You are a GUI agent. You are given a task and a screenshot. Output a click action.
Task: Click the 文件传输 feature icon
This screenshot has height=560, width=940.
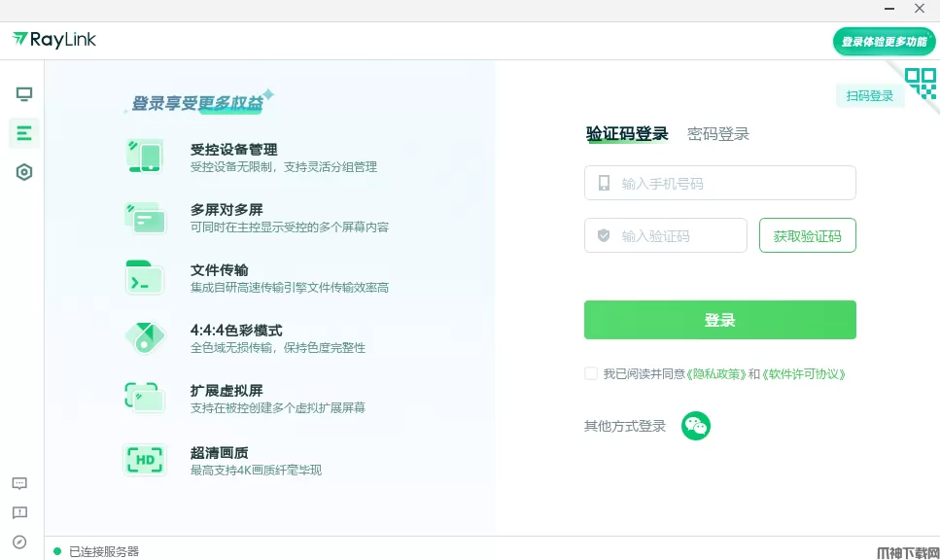coord(145,277)
